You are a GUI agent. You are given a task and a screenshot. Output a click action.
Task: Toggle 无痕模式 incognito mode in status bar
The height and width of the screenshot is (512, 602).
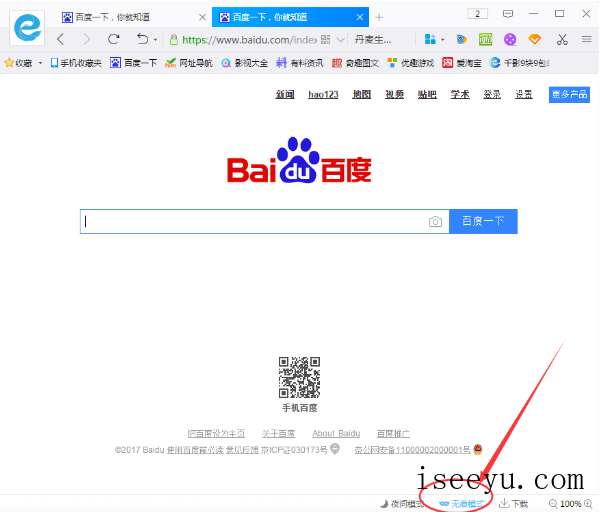461,504
